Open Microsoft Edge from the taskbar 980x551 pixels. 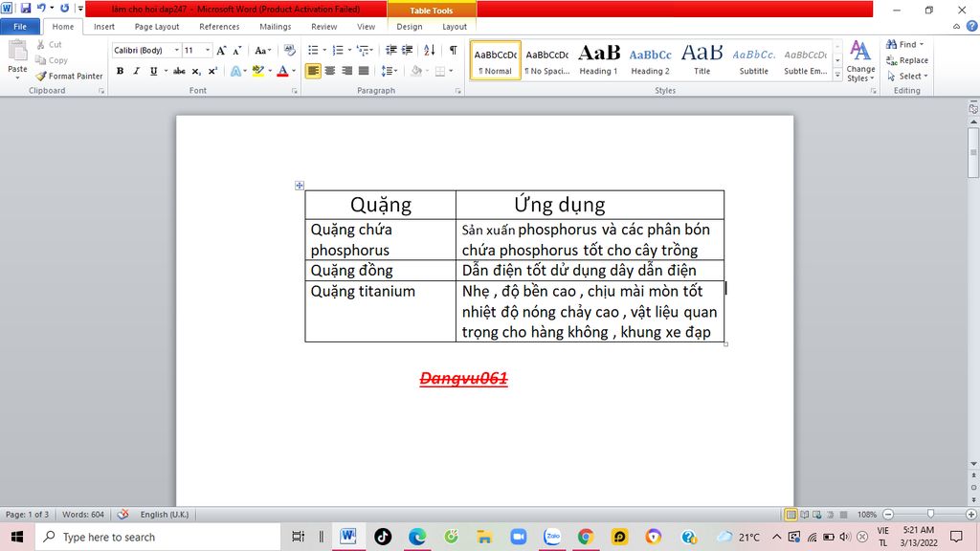[x=417, y=537]
